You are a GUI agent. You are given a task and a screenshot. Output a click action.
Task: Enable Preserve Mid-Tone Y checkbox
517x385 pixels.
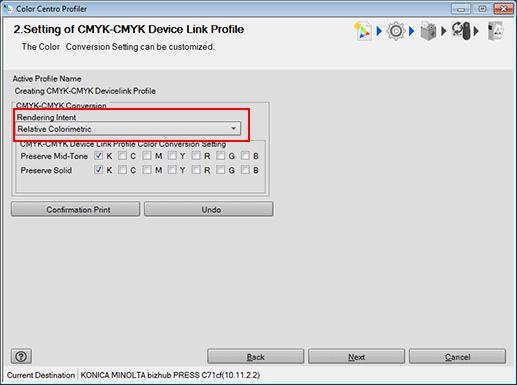point(172,156)
